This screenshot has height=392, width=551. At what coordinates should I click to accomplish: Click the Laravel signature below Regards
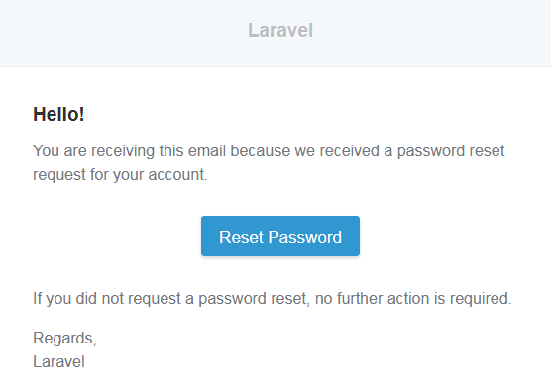pos(58,361)
